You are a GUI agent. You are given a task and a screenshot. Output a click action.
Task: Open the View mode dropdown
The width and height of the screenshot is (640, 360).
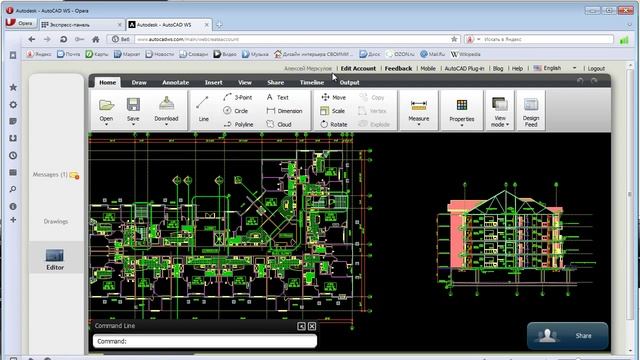500,112
